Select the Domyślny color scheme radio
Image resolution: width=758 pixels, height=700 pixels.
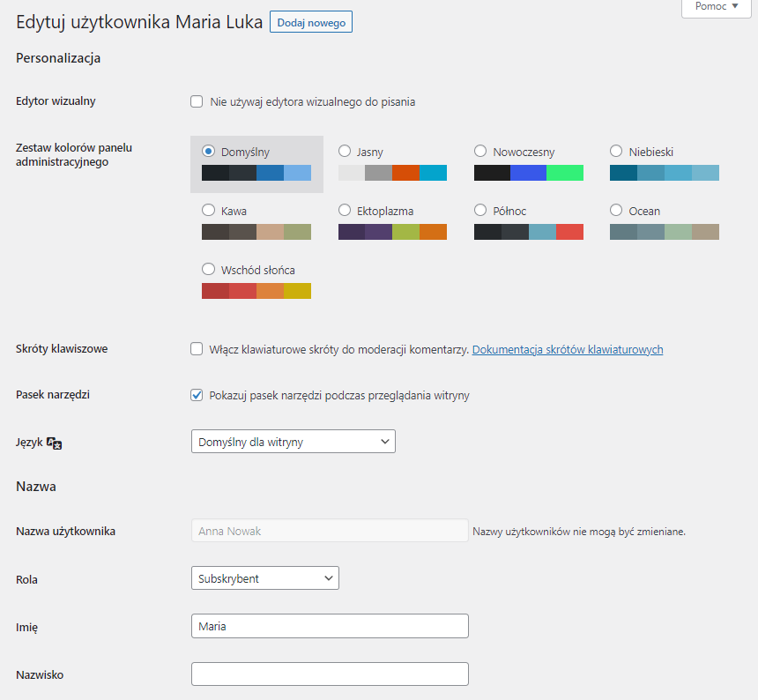point(208,152)
